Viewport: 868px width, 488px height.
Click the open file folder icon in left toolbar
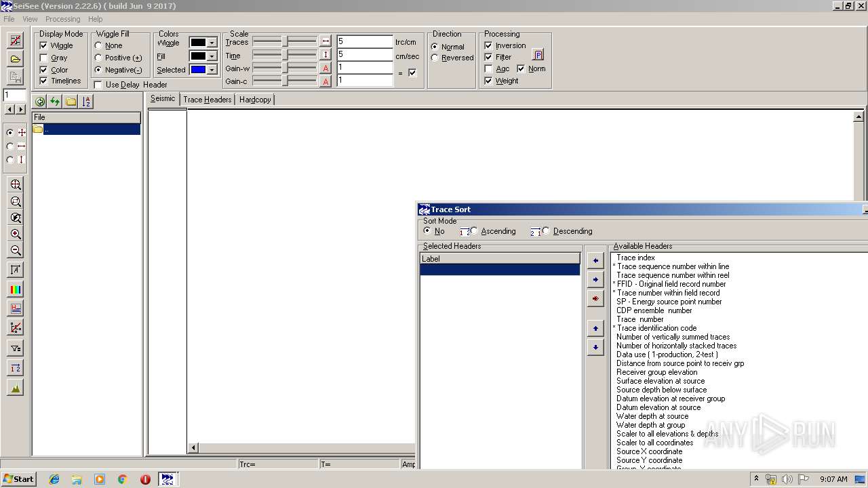click(x=15, y=59)
